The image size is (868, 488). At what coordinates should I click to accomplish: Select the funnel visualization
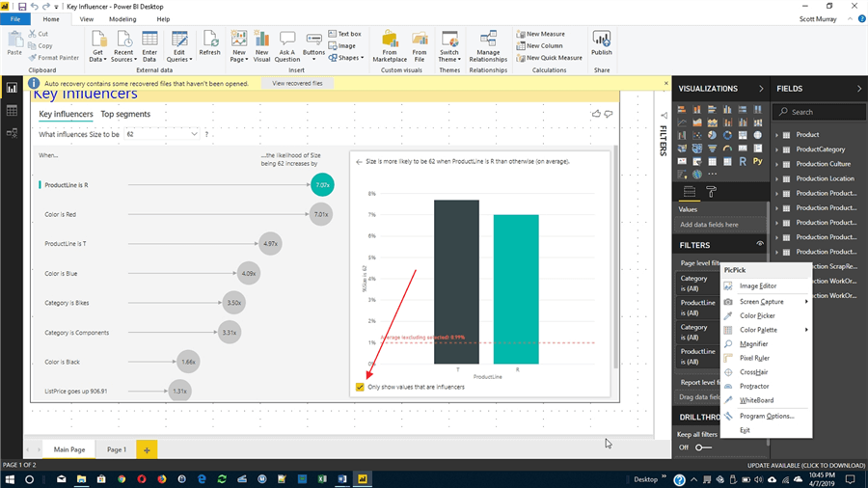(x=712, y=149)
